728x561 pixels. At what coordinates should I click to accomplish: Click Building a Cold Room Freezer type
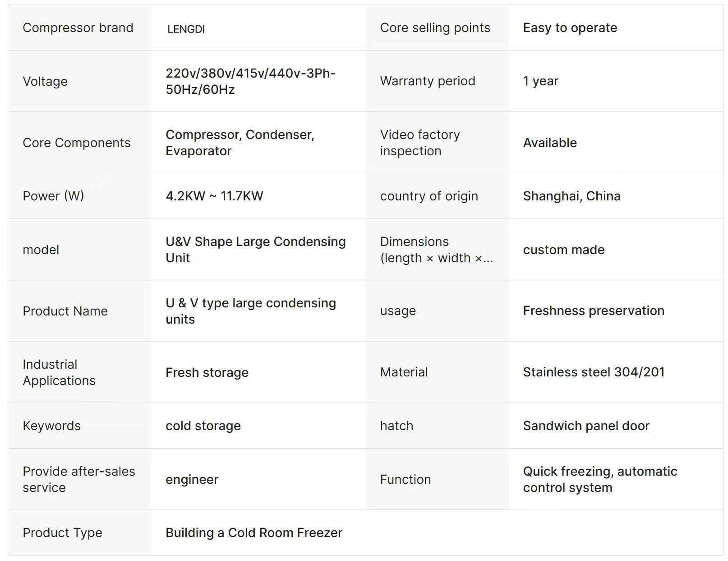(x=254, y=533)
